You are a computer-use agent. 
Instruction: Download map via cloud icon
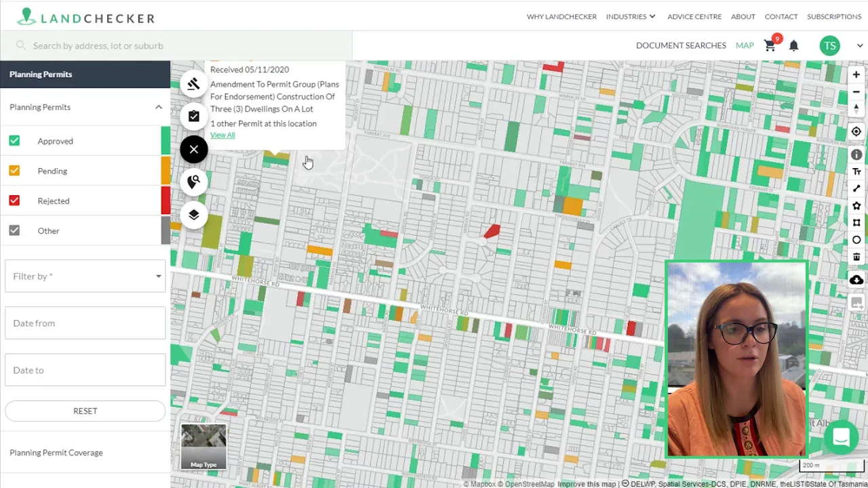point(856,280)
